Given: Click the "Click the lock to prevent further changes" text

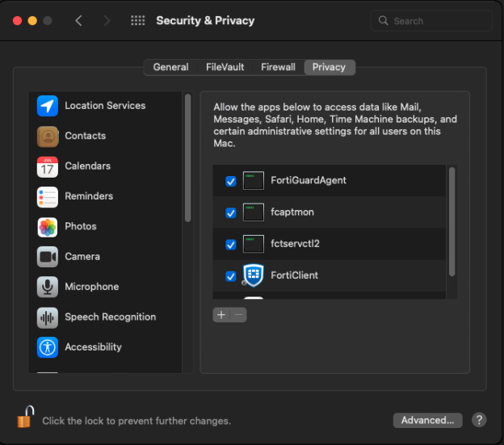Looking at the screenshot, I should point(136,421).
